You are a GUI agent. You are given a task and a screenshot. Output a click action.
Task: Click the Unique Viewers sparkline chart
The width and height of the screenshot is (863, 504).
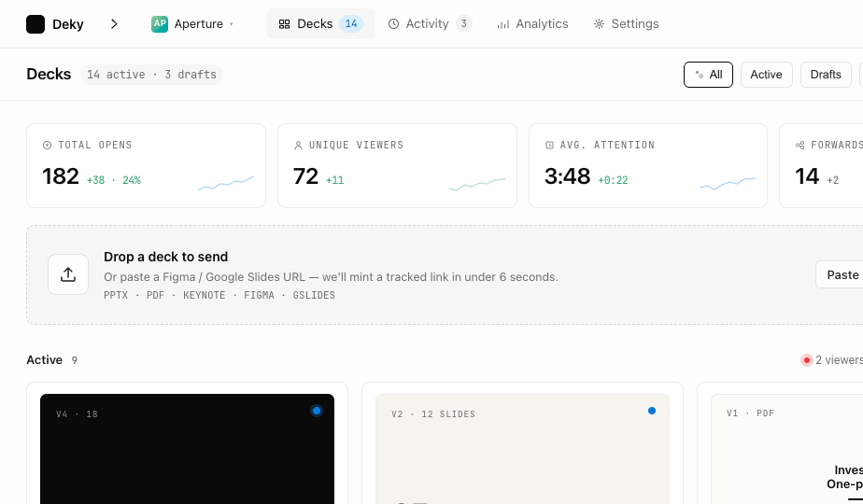point(477,184)
